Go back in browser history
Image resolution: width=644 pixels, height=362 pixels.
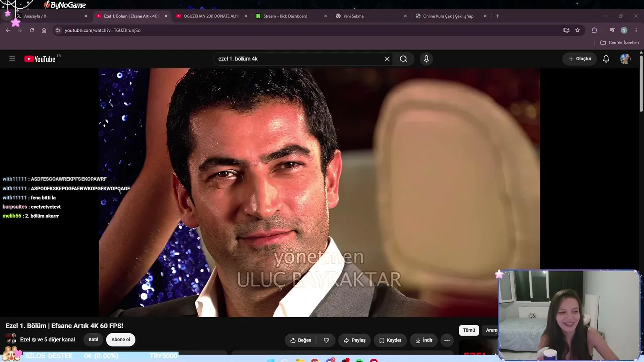8,30
